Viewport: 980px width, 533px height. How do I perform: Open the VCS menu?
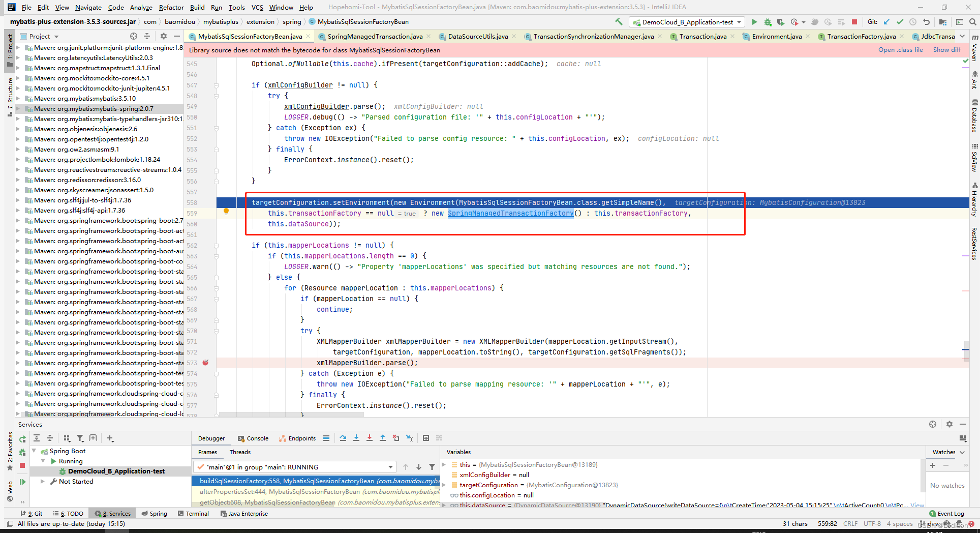coord(257,7)
